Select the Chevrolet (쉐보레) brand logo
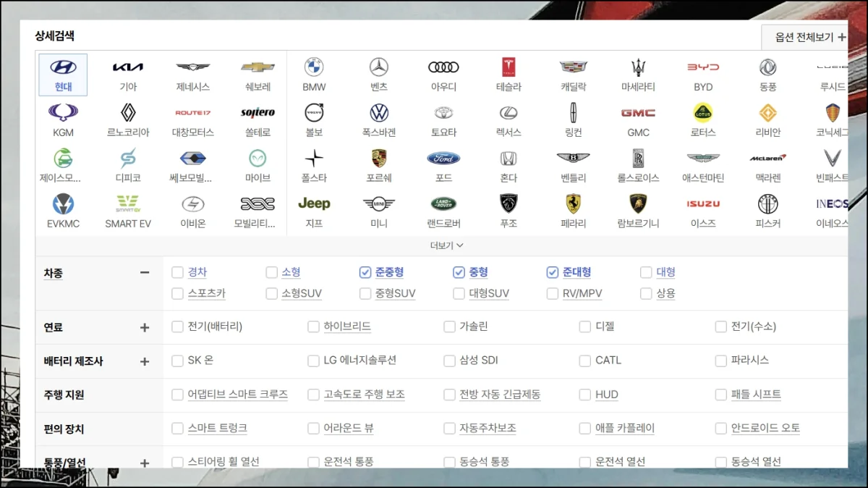This screenshot has height=488, width=868. click(x=258, y=67)
